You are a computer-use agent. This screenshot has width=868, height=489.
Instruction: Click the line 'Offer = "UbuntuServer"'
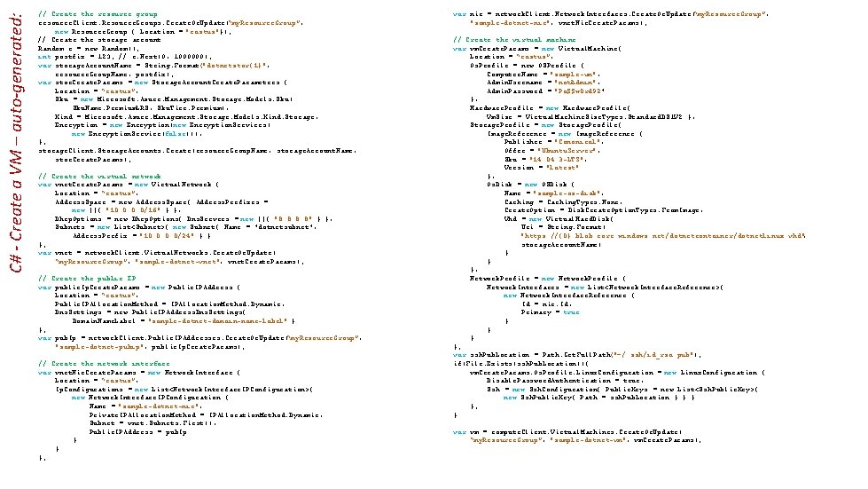pos(552,151)
